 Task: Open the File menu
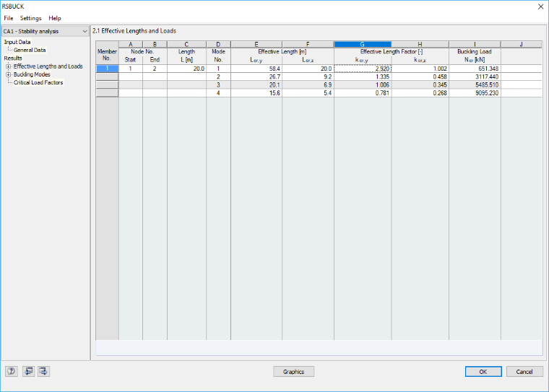click(9, 18)
